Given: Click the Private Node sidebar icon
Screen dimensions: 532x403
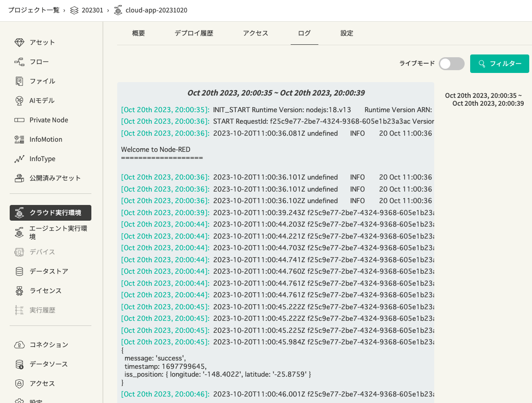Looking at the screenshot, I should pyautogui.click(x=19, y=120).
